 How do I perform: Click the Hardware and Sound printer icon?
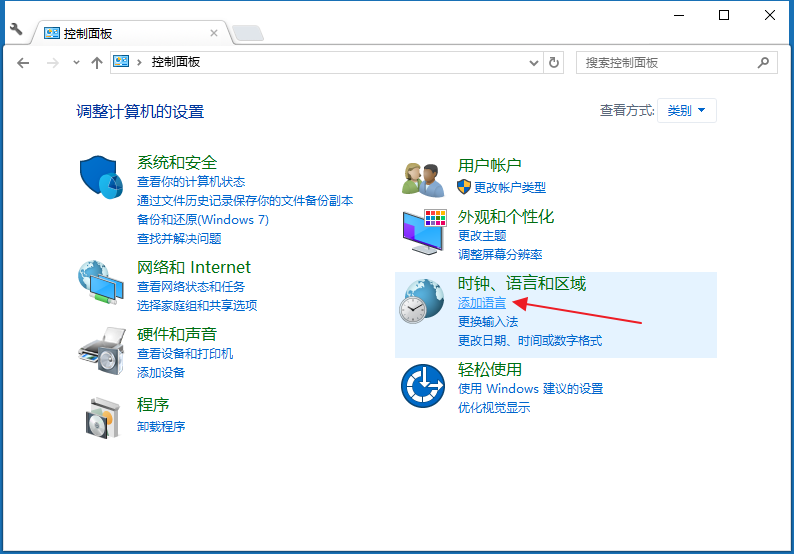tap(100, 348)
